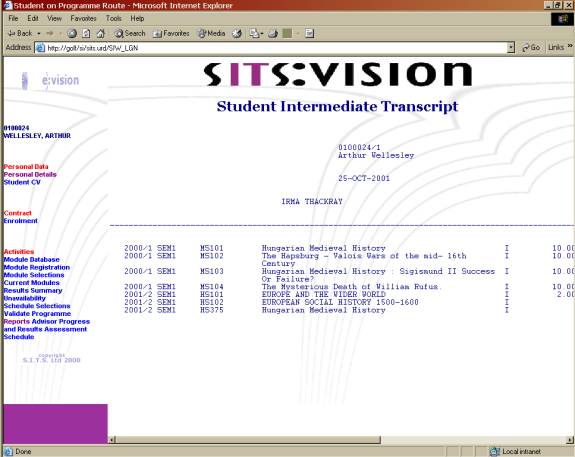Viewport: 575px width, 457px height.
Task: Click the horizontal scrollbar thumb
Action: [x=248, y=439]
